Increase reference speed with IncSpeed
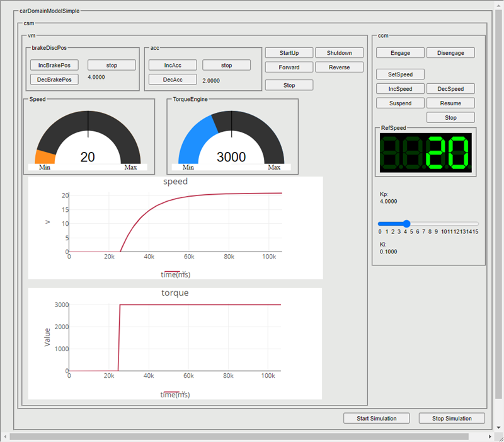Screen dimensions: 504x442 point(400,89)
